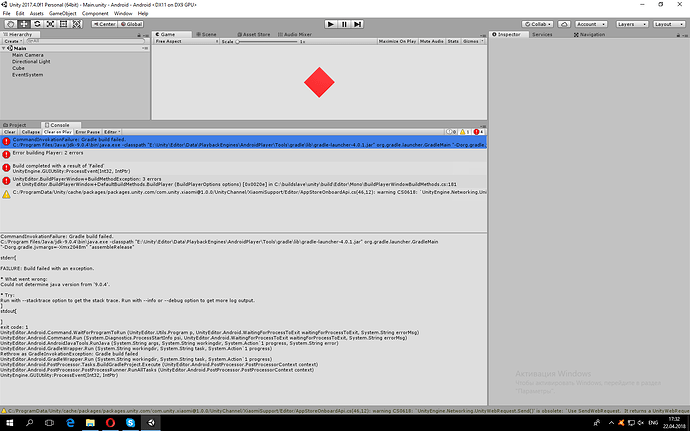Toggle the warning counter in Console
This screenshot has width=690, height=431.
point(465,132)
